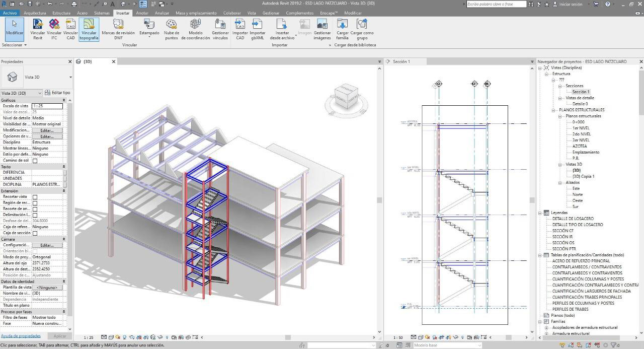The width and height of the screenshot is (644, 349).
Task: Toggle Camino de sol checkbox
Action: coord(35,161)
